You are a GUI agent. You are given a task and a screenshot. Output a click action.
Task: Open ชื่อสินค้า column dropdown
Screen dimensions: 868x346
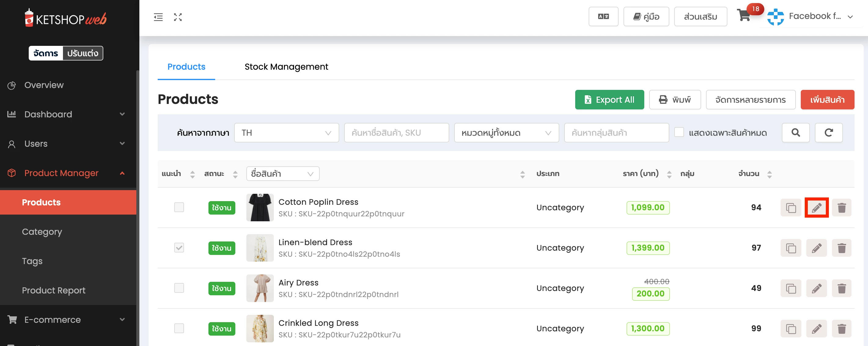pyautogui.click(x=283, y=174)
